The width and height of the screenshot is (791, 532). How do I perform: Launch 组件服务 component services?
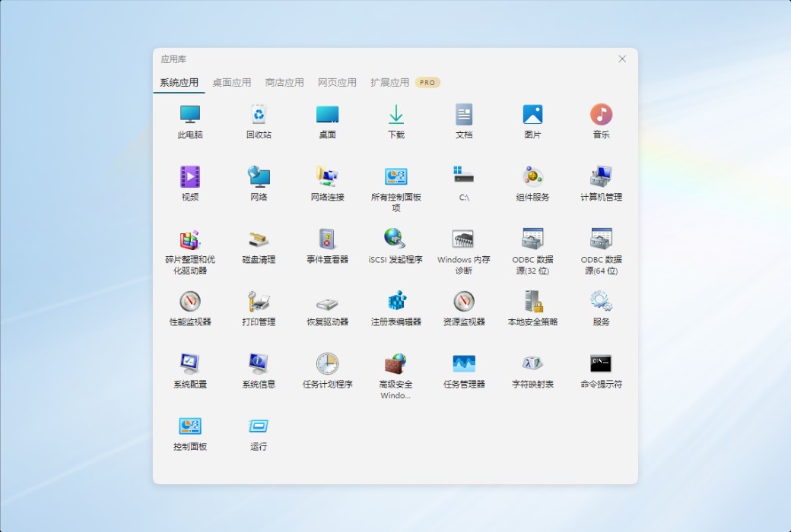532,177
